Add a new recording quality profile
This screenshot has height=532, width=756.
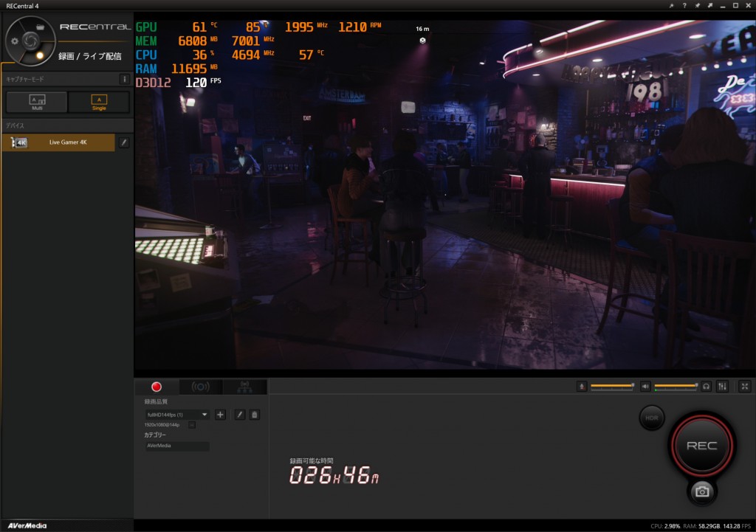pyautogui.click(x=220, y=415)
